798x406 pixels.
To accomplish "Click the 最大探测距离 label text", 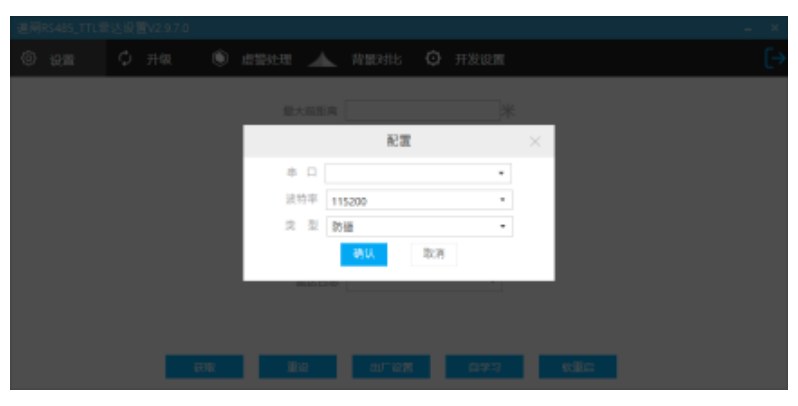I will (310, 111).
